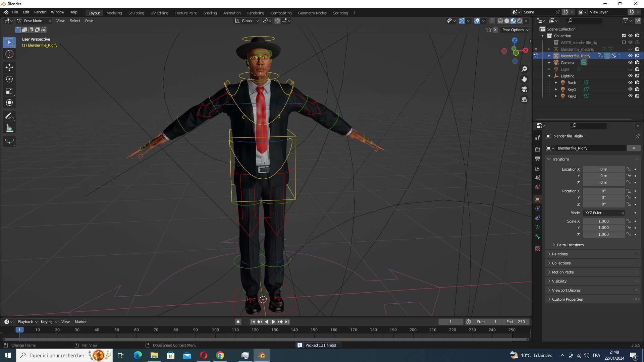
Task: Open the File menu
Action: coord(15,12)
